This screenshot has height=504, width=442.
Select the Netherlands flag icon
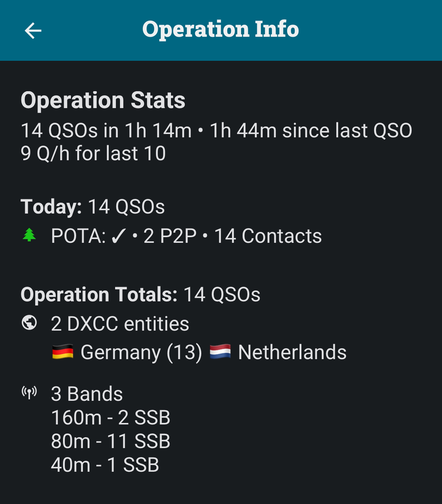220,352
